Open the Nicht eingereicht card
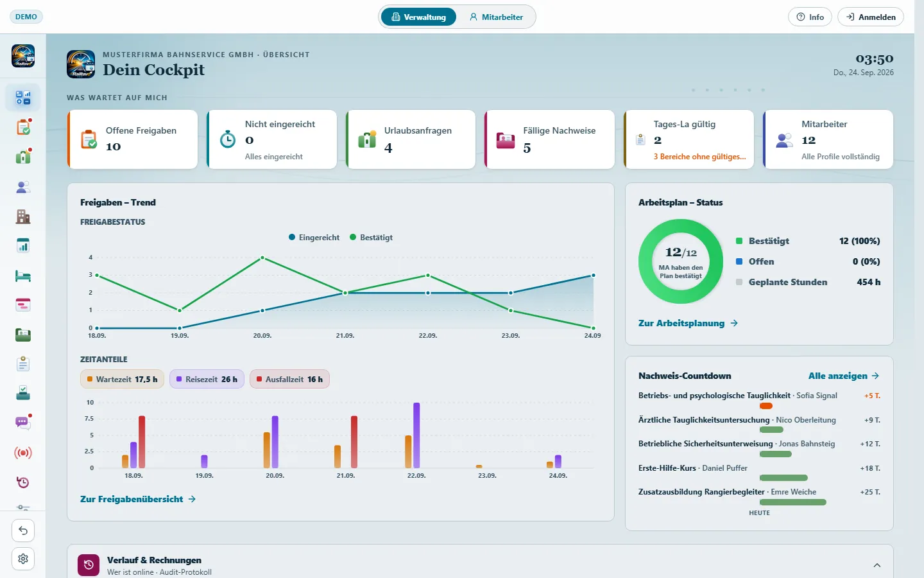 (x=271, y=139)
